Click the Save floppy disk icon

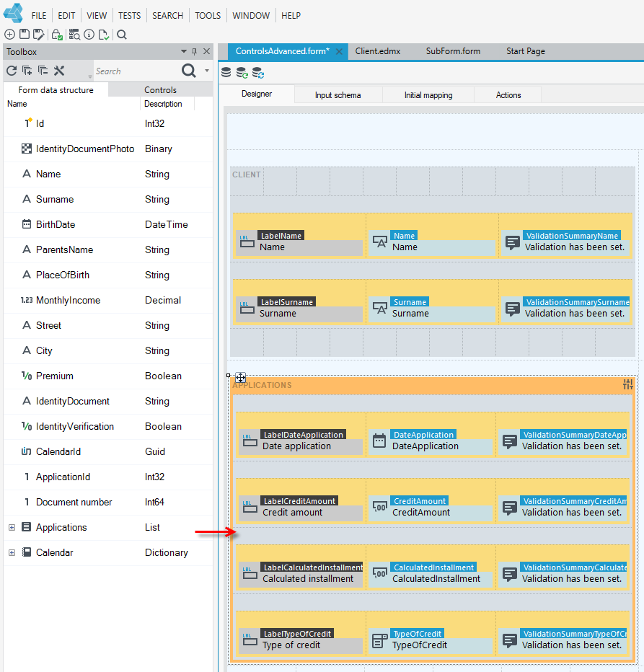tap(25, 35)
